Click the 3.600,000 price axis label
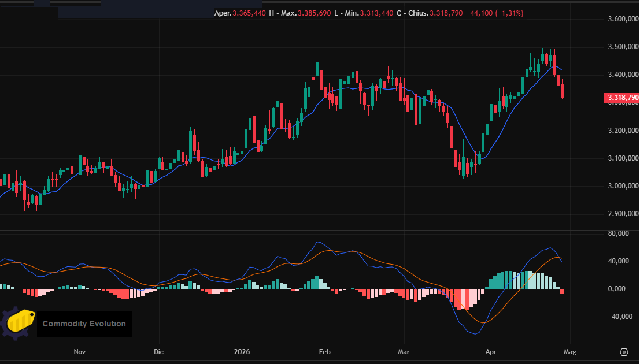Viewport: 640px width, 364px height. coord(623,18)
